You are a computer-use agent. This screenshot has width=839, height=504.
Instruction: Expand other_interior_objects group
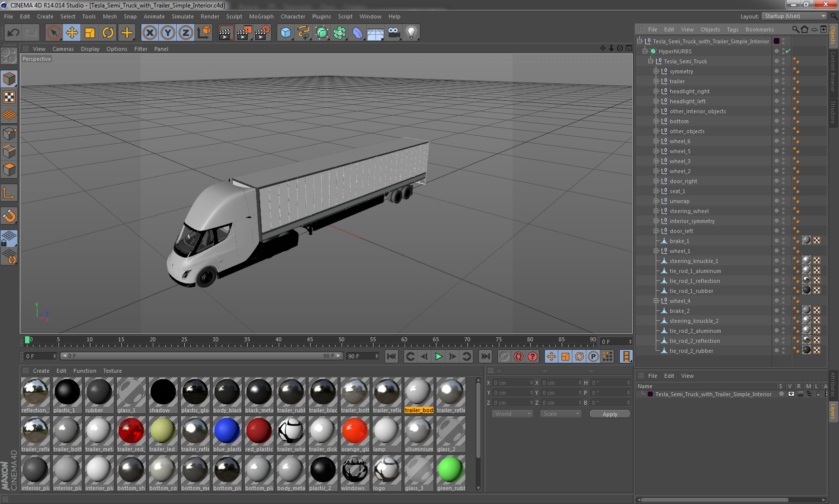point(656,111)
